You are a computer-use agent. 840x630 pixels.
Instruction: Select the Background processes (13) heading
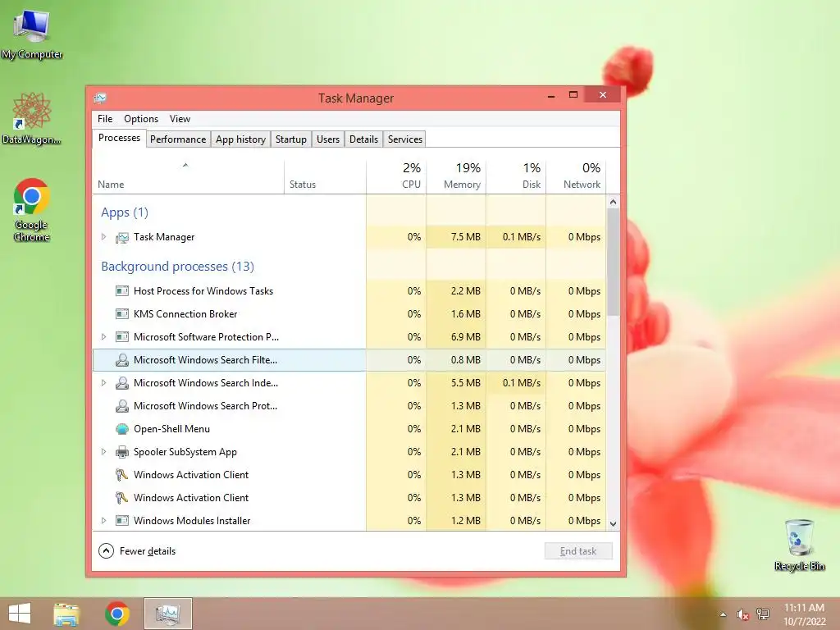177,267
